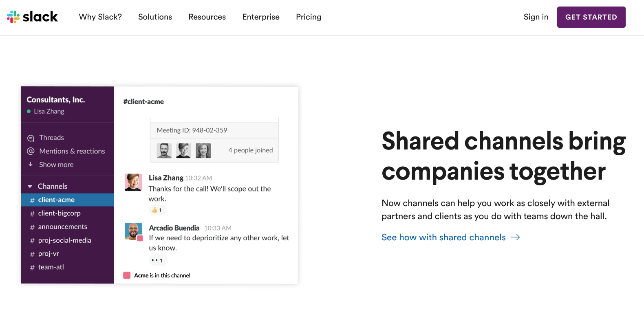Click the eyes reaction
Image resolution: width=644 pixels, height=323 pixels.
pyautogui.click(x=157, y=260)
